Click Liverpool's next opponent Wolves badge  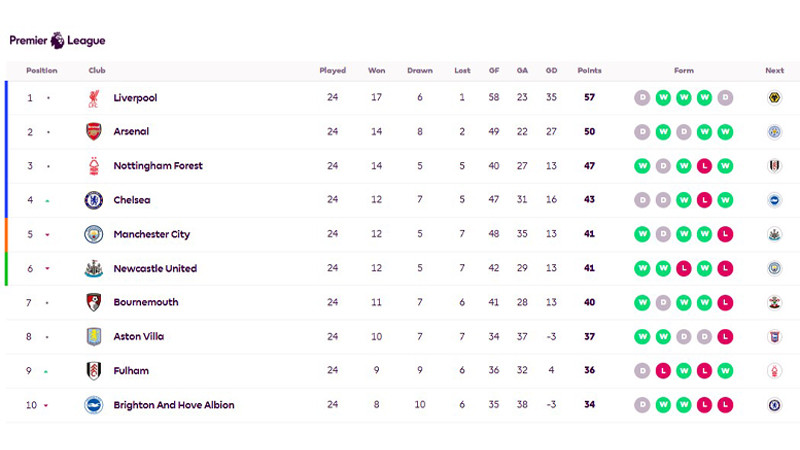(774, 97)
